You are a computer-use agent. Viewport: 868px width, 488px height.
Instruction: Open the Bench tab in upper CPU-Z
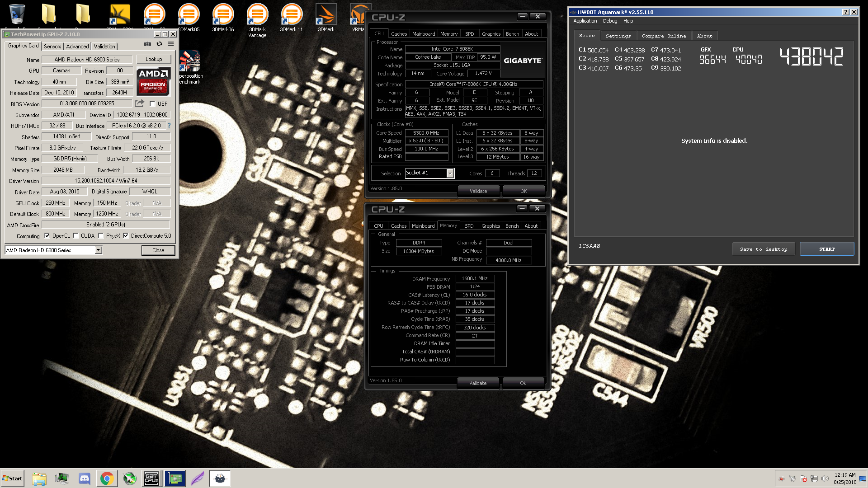click(x=512, y=34)
